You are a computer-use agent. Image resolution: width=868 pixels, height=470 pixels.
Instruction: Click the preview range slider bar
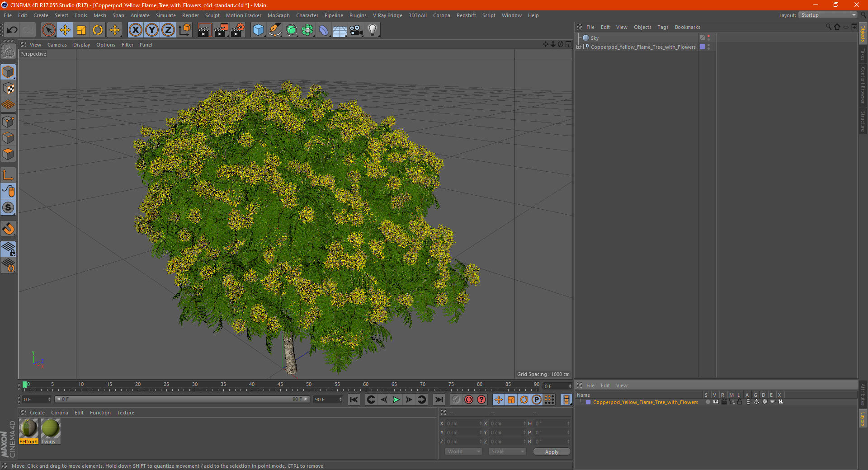click(x=182, y=399)
